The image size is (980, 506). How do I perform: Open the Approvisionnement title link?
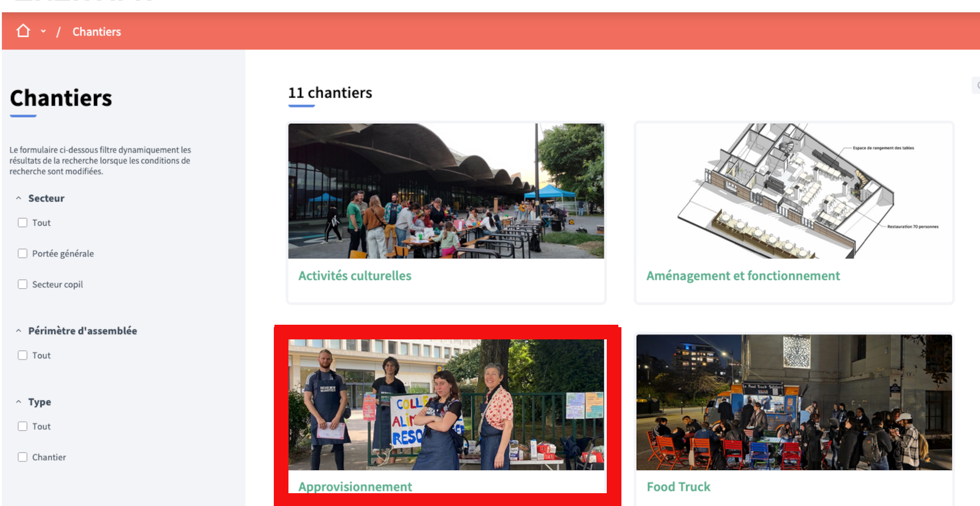(355, 486)
